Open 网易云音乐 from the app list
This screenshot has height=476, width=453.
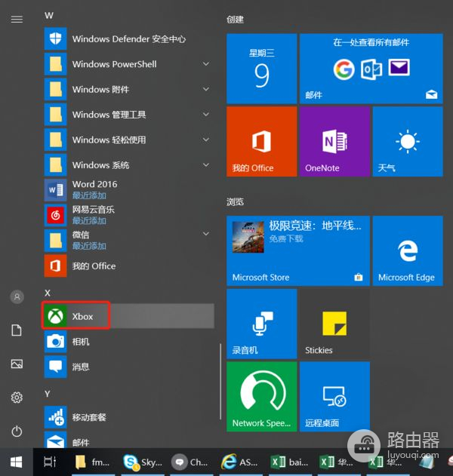coord(93,214)
